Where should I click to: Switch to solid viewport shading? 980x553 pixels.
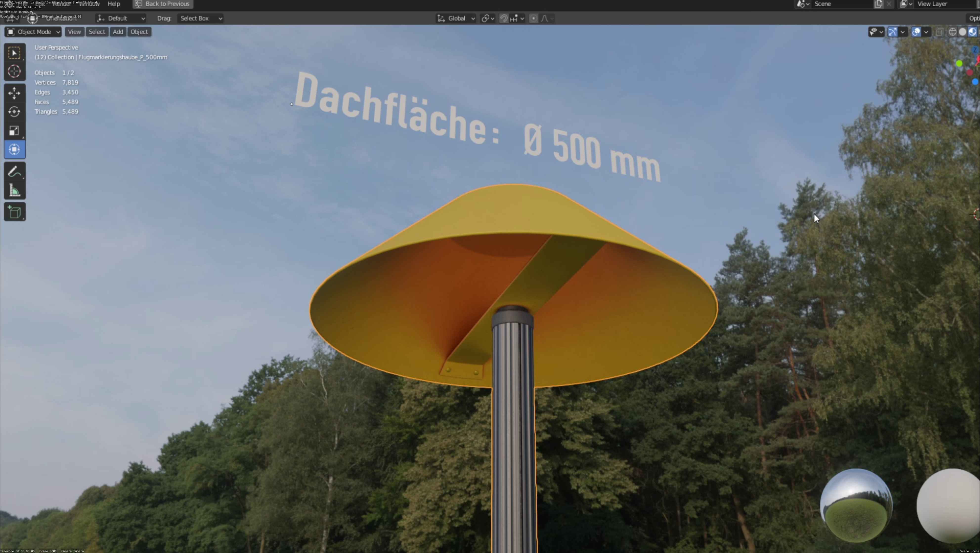(962, 32)
